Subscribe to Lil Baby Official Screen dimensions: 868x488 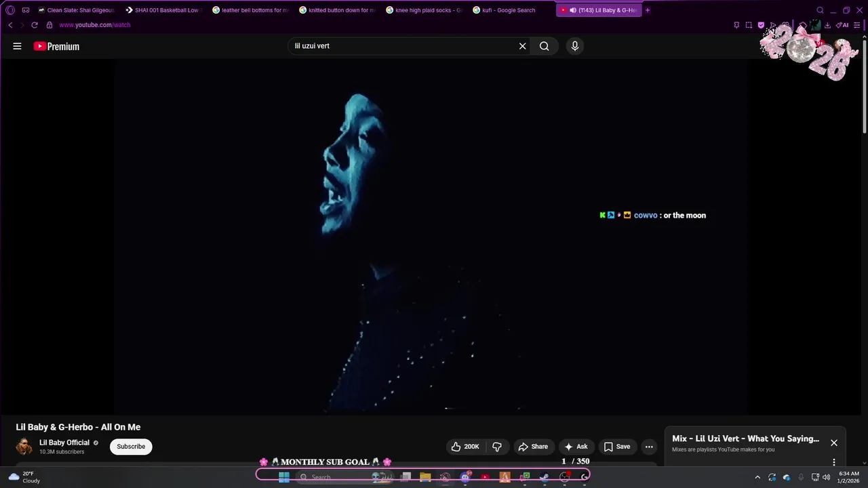(x=131, y=447)
